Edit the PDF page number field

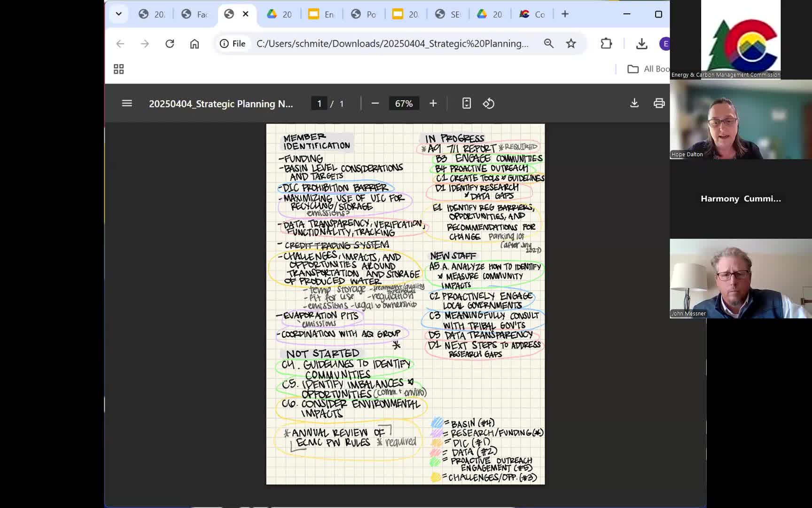point(320,103)
